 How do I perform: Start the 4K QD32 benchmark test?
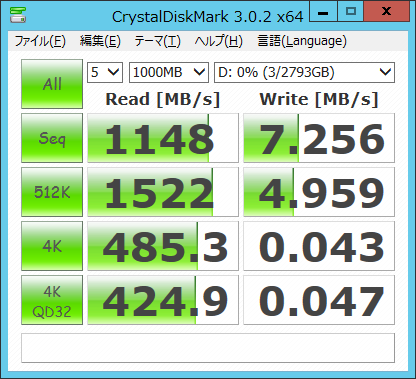click(52, 300)
